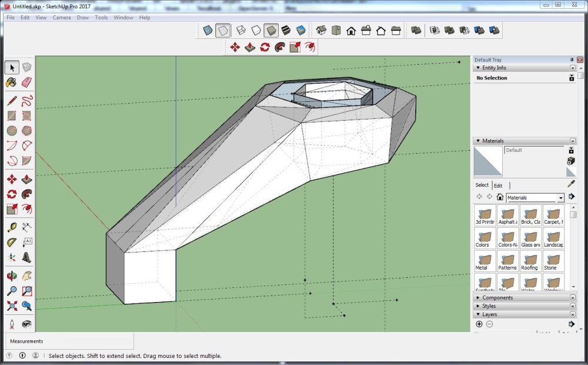Go to materials home In Model
Screen dimensions: 588x365
tap(499, 197)
